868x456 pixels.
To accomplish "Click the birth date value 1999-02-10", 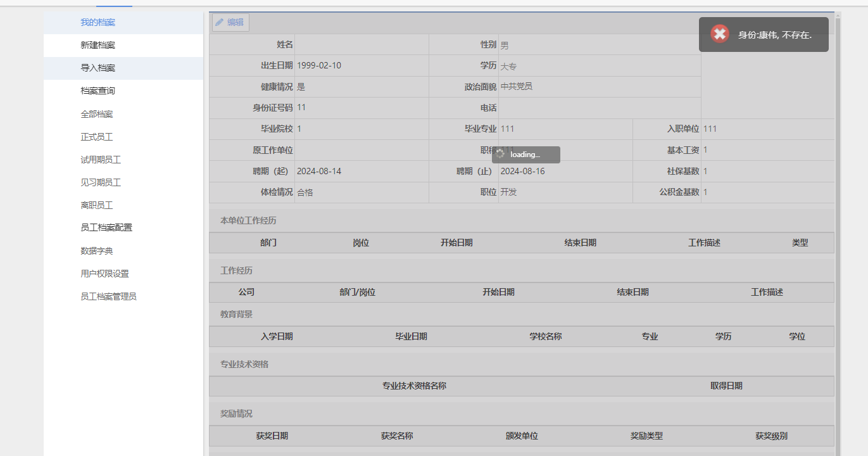I will coord(319,65).
